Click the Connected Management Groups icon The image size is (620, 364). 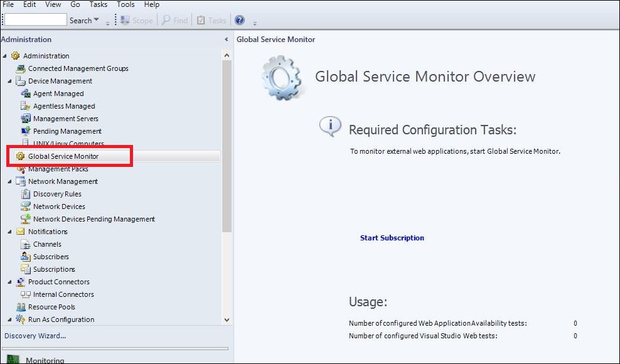(x=21, y=68)
